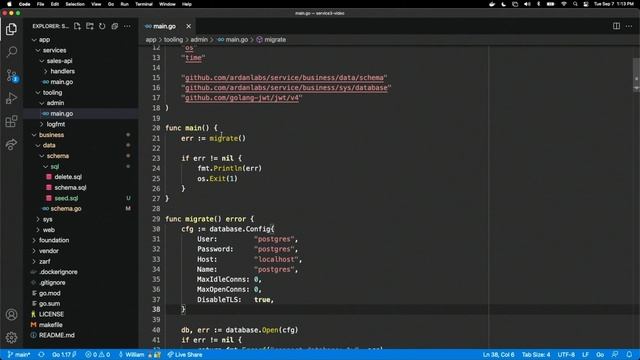
Task: Click the sync changes status bar icon
Action: 41,355
